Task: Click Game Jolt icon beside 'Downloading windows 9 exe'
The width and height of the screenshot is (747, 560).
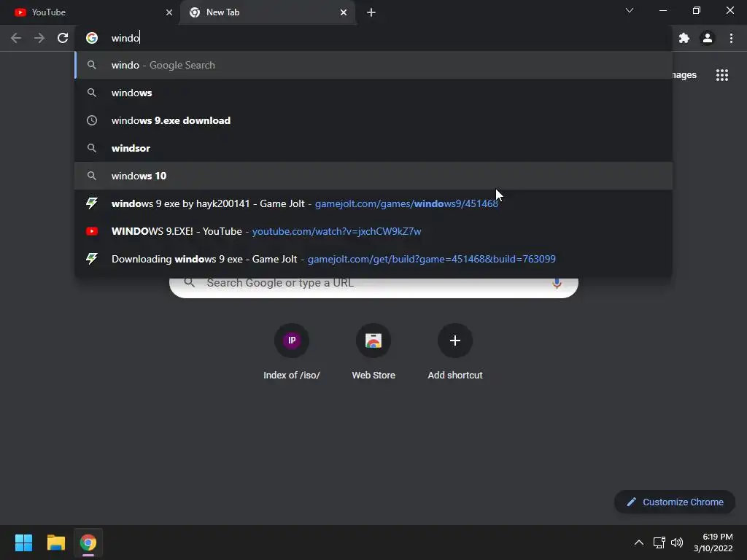Action: tap(92, 259)
